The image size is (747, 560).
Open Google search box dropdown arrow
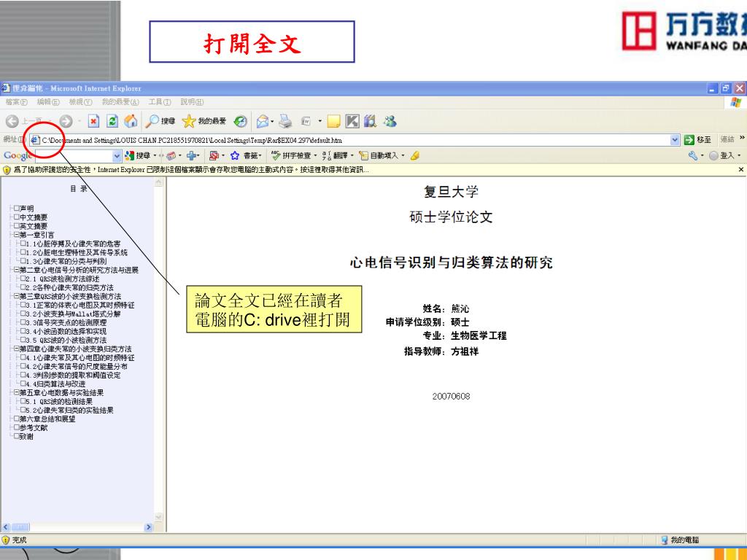tap(117, 156)
